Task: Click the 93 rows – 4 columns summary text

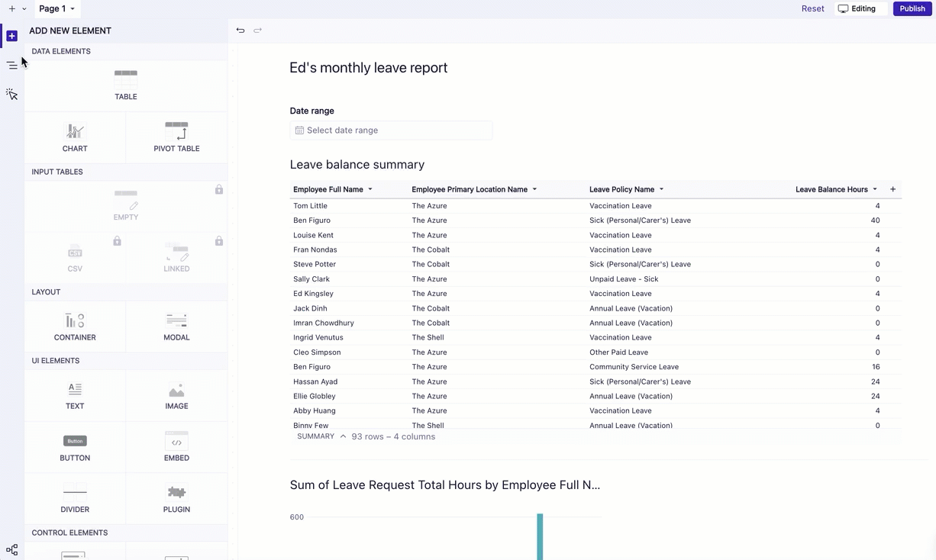Action: pos(393,436)
